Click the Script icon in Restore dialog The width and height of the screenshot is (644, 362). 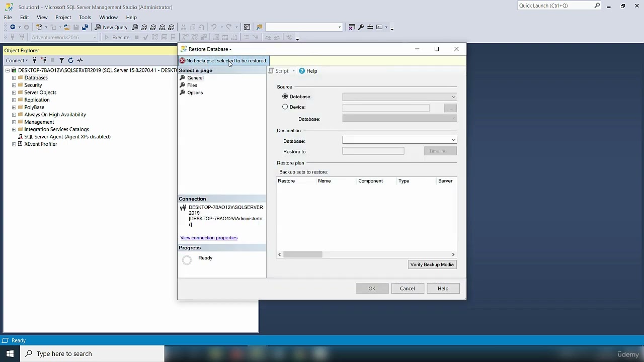pyautogui.click(x=271, y=71)
